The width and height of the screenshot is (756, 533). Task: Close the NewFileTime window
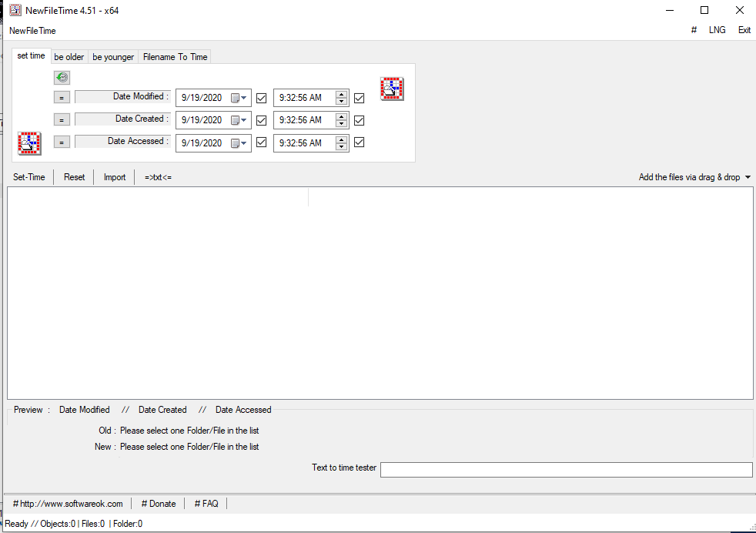coord(740,10)
